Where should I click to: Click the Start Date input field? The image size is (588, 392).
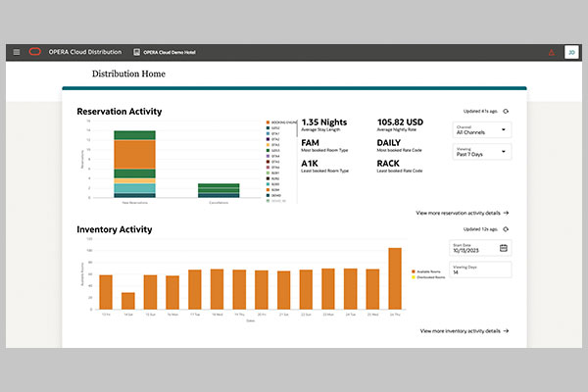coord(480,248)
